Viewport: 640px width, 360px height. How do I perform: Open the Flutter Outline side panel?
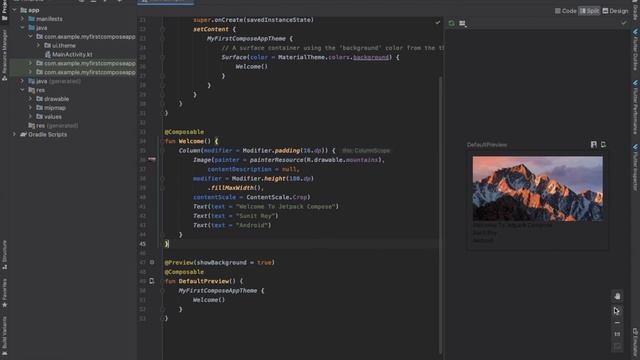click(x=636, y=49)
